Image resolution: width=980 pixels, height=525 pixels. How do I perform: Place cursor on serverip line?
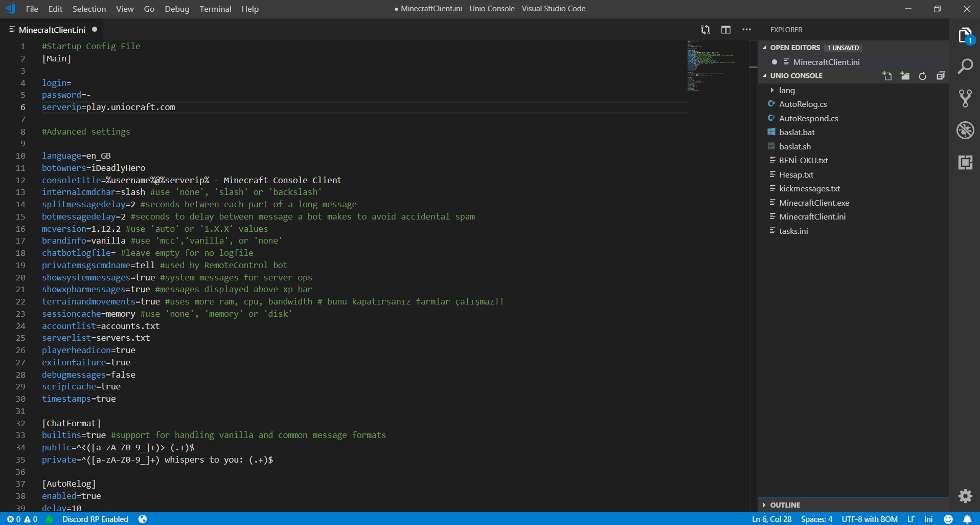[x=108, y=107]
